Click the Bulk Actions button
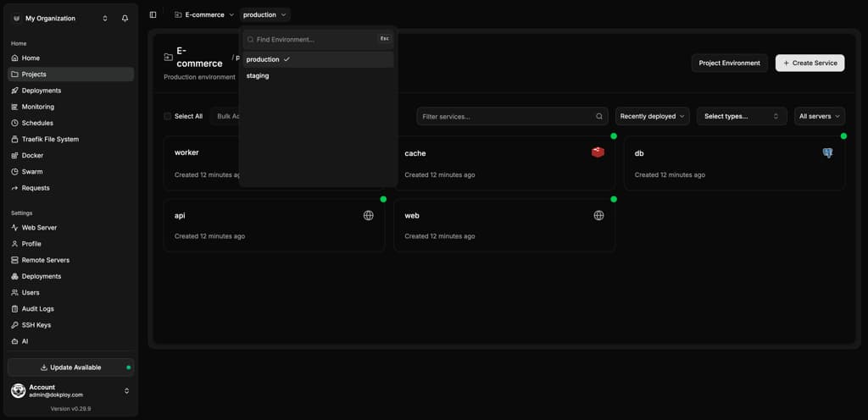Viewport: 868px width, 420px height. [x=225, y=116]
